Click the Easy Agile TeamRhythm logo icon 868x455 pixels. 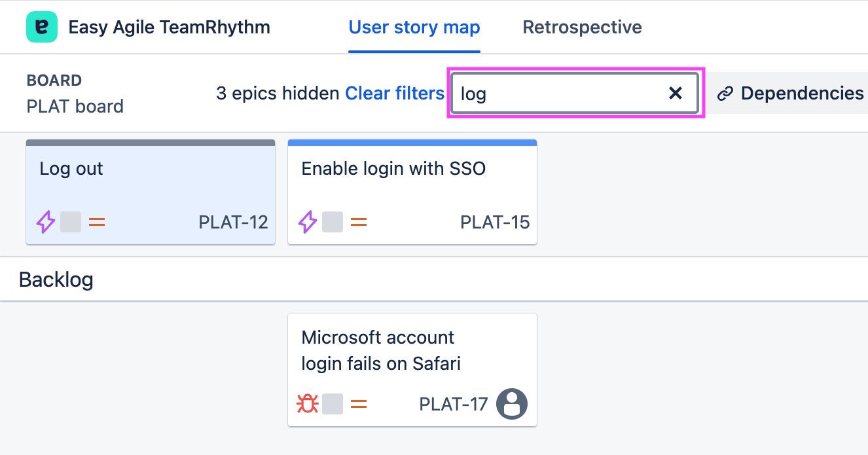[42, 27]
